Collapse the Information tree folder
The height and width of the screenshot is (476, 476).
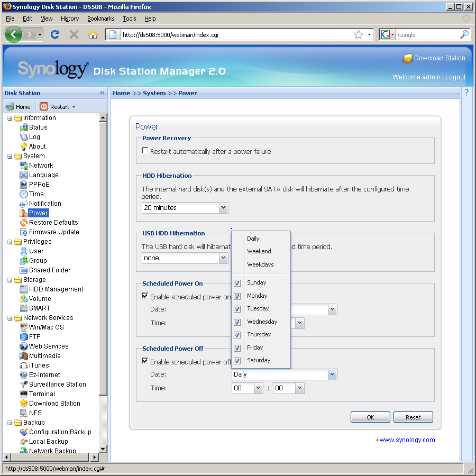coord(10,118)
